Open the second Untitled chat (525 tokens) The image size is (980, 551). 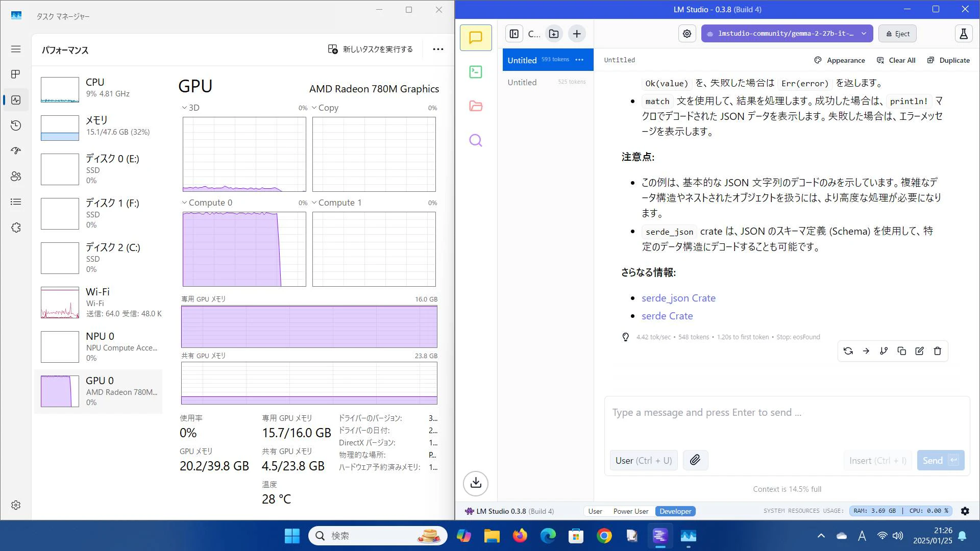pyautogui.click(x=547, y=82)
